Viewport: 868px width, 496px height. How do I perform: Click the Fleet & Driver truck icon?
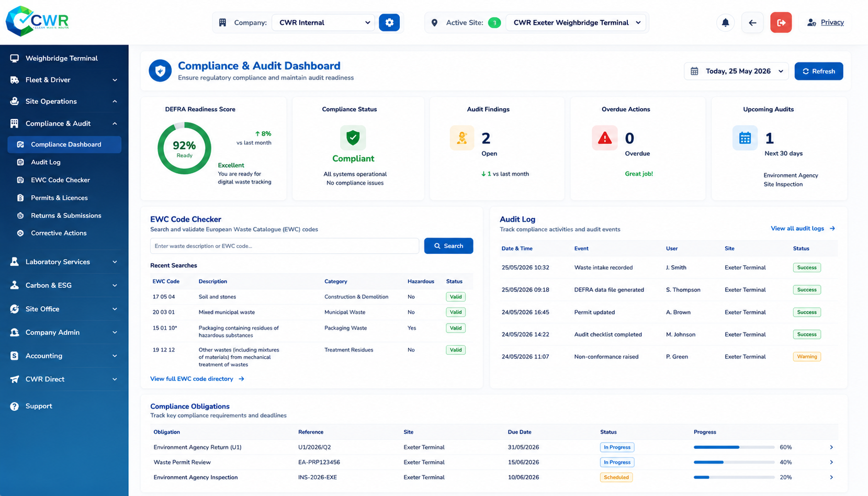tap(14, 80)
